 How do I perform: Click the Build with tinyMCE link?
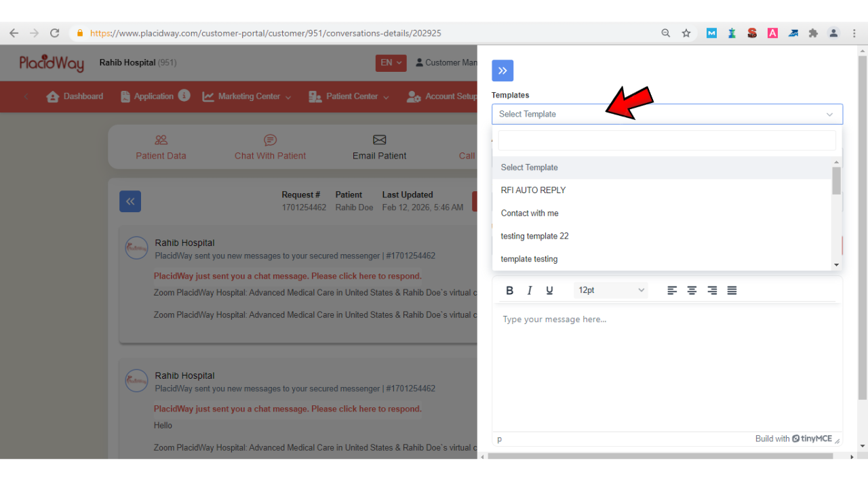(795, 439)
